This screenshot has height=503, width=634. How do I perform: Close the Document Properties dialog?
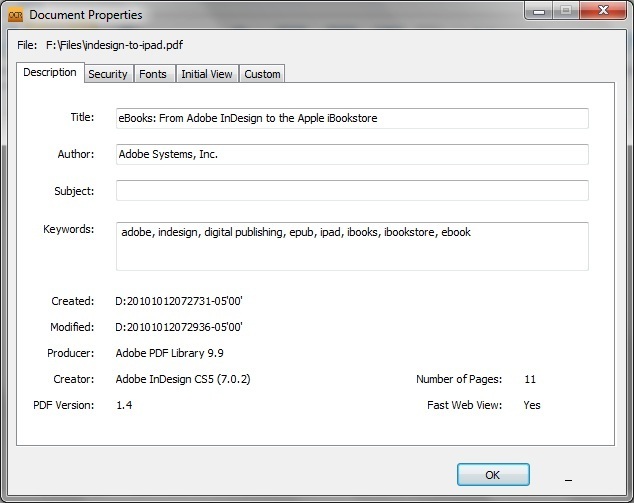603,11
